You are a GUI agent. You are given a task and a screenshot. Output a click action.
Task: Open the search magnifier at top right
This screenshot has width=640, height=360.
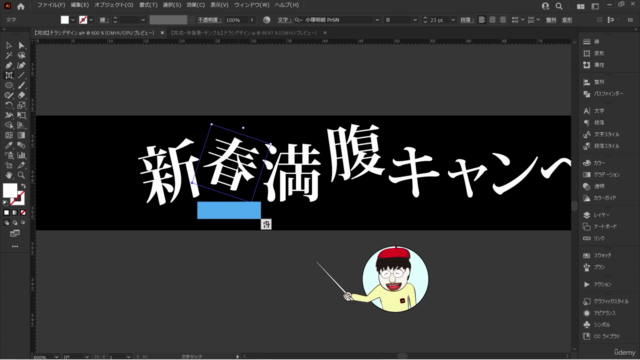click(x=559, y=6)
